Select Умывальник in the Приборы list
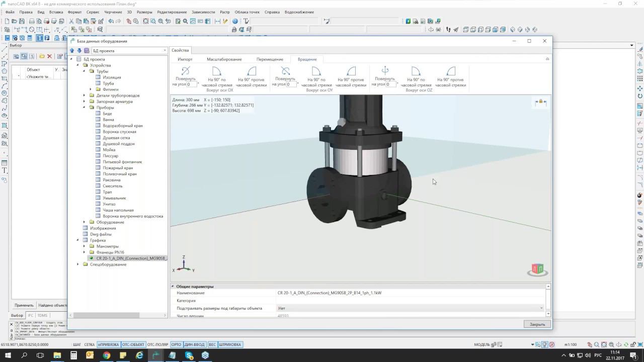 [114, 198]
